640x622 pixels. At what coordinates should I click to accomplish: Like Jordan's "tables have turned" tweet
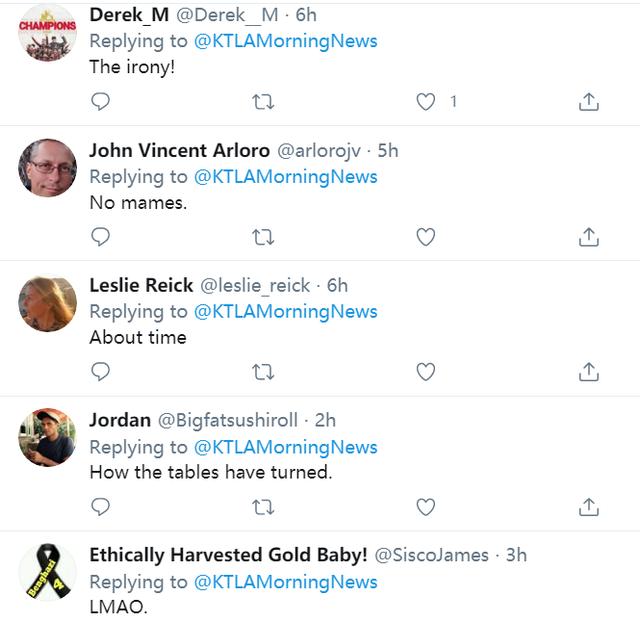[426, 507]
